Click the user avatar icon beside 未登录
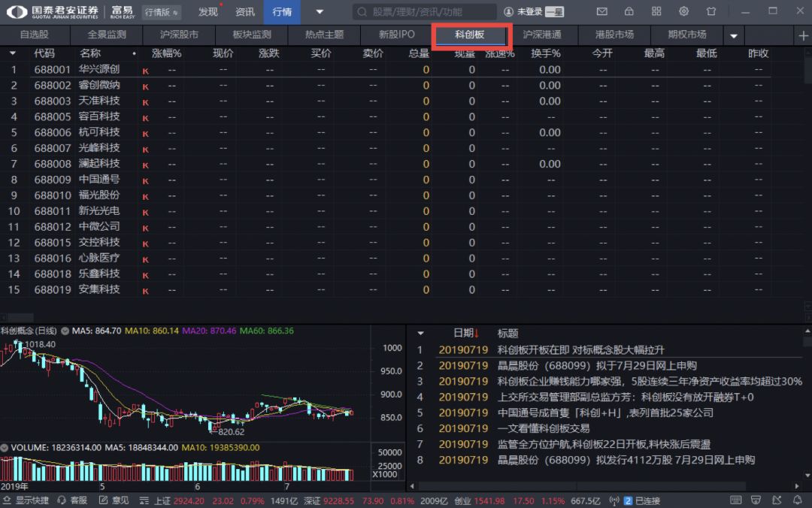The height and width of the screenshot is (508, 812). [x=508, y=12]
